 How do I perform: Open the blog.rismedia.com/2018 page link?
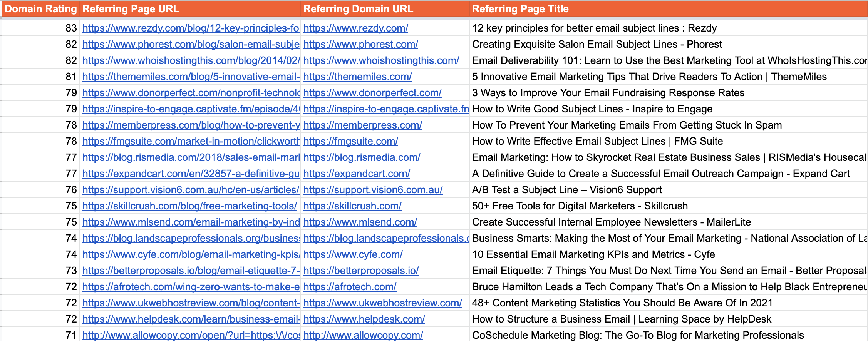(x=191, y=157)
